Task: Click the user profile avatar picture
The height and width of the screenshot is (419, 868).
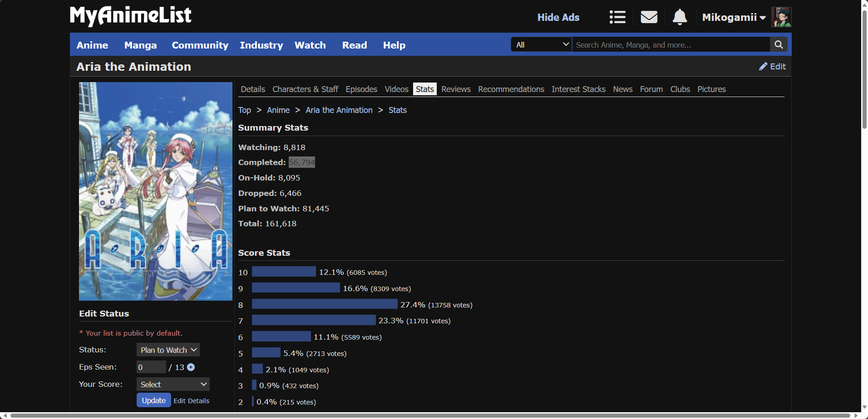Action: [x=781, y=17]
